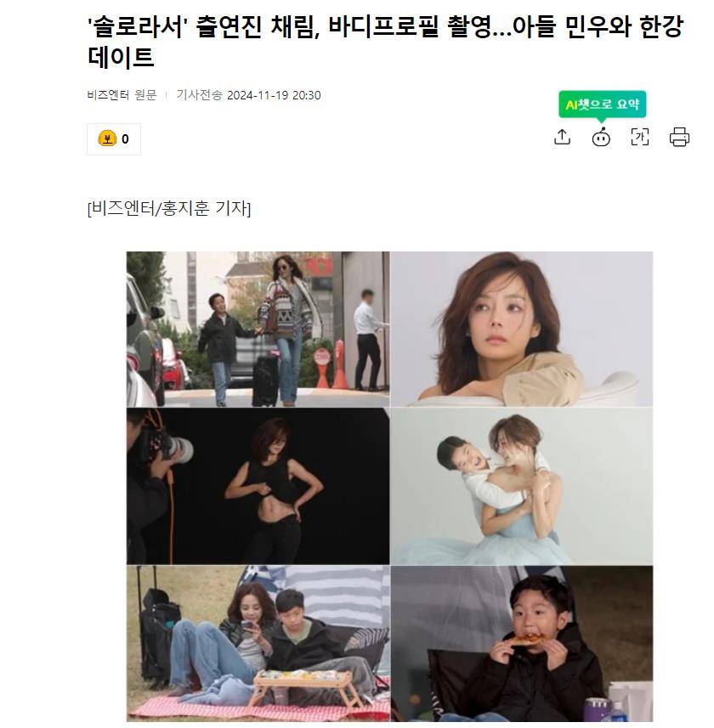Viewport: 714px width, 728px height.
Task: Open the AI chatbot summary icon
Action: coord(601,138)
